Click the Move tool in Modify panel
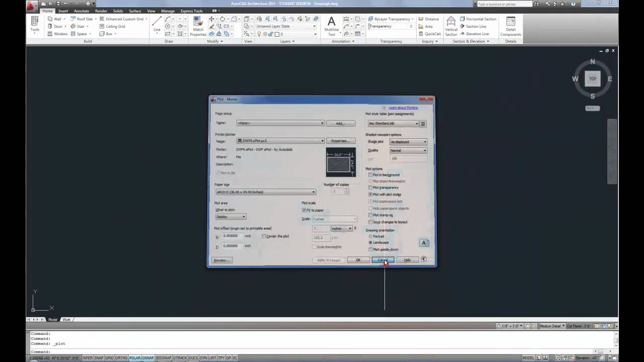644x362 pixels. pyautogui.click(x=211, y=19)
